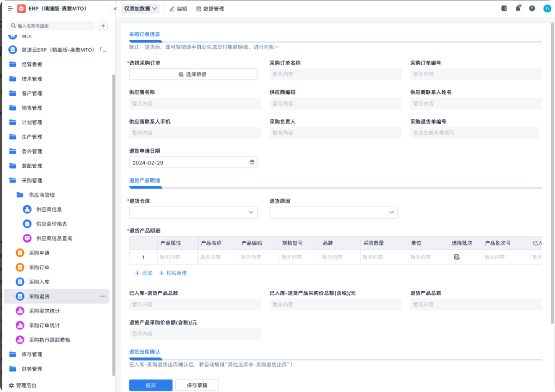
Task: Click 采购退货 form icon
Action: (x=20, y=296)
